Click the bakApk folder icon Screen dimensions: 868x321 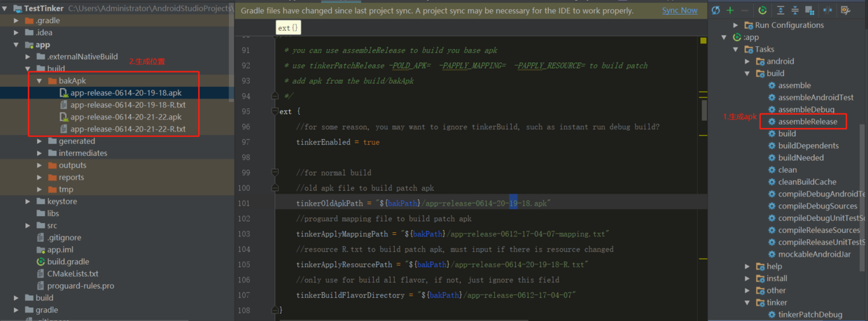[52, 81]
